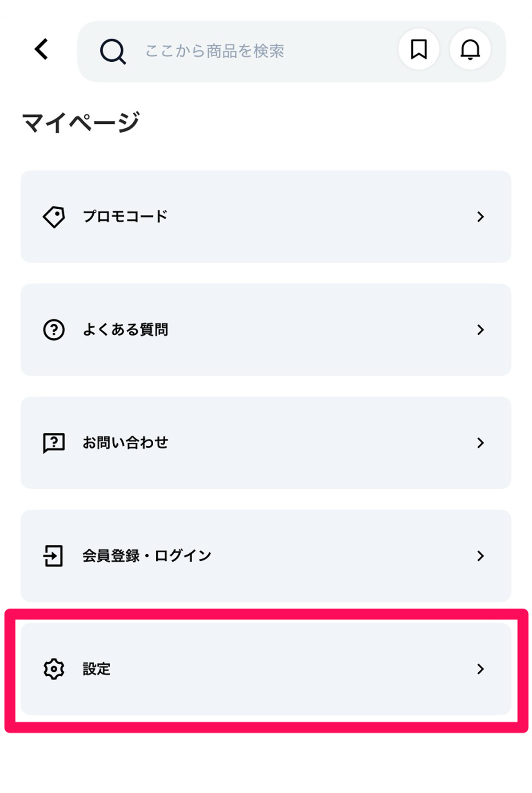Screen dimensions: 532x793
Task: Click the search magnifier icon
Action: coord(112,52)
